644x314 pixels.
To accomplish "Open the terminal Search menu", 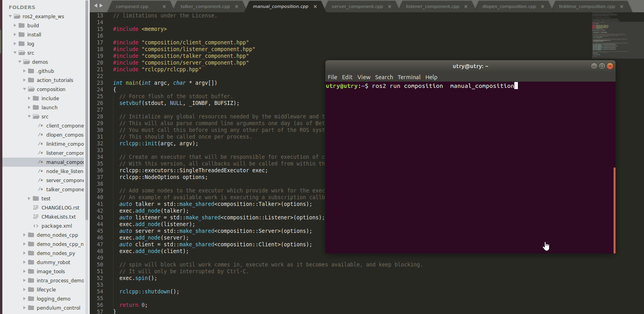I will coord(384,77).
